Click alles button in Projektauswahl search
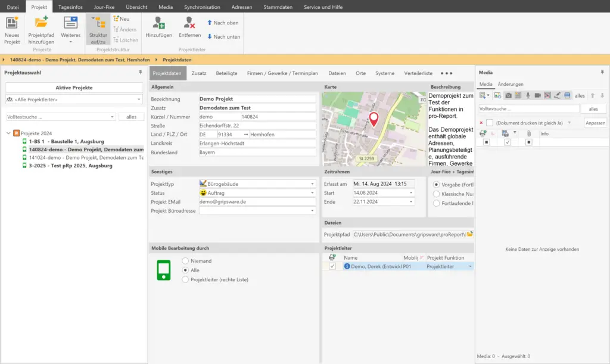Image resolution: width=610 pixels, height=364 pixels. (131, 117)
